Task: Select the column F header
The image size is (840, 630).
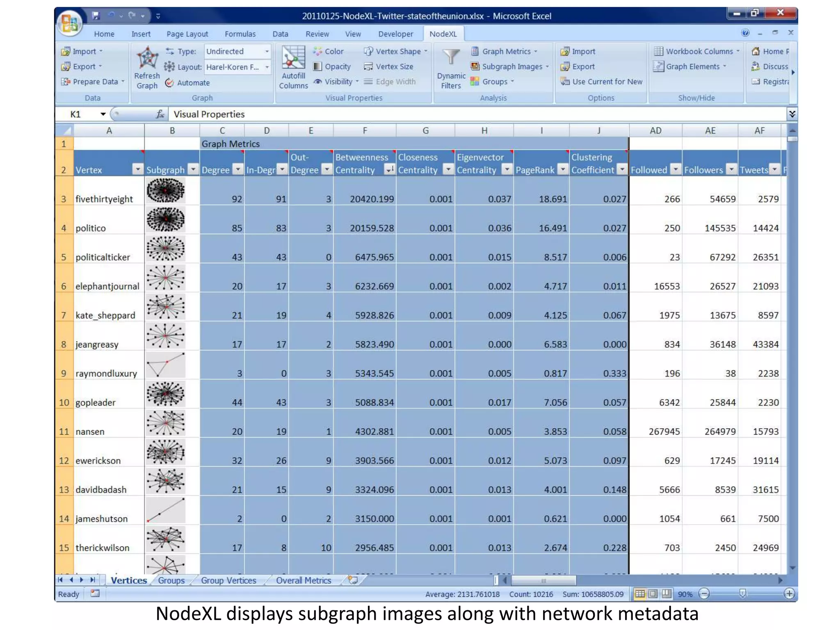Action: [365, 130]
